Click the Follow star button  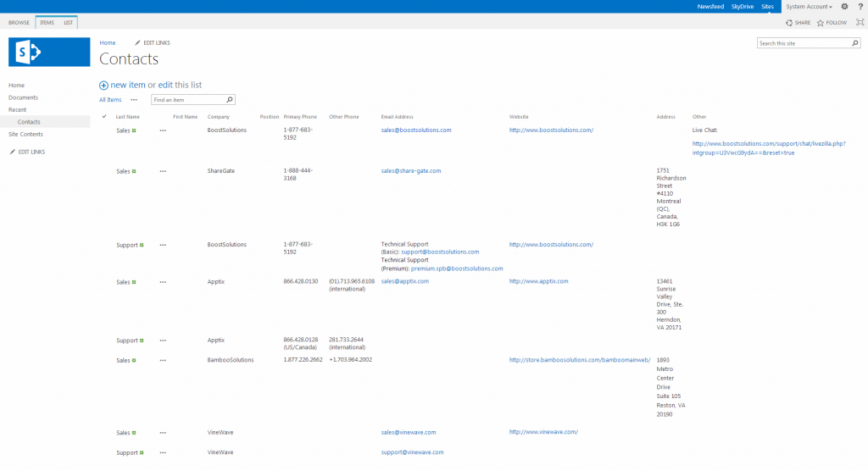[832, 23]
